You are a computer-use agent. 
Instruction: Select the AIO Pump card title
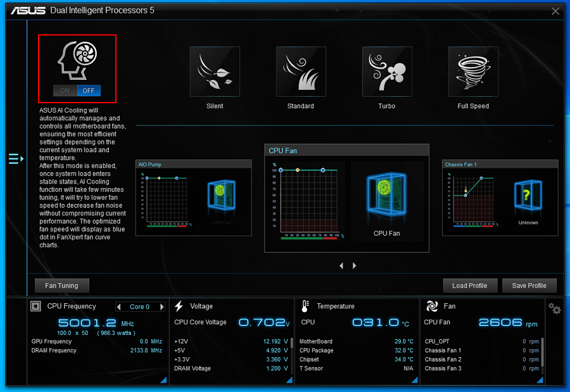click(x=149, y=165)
